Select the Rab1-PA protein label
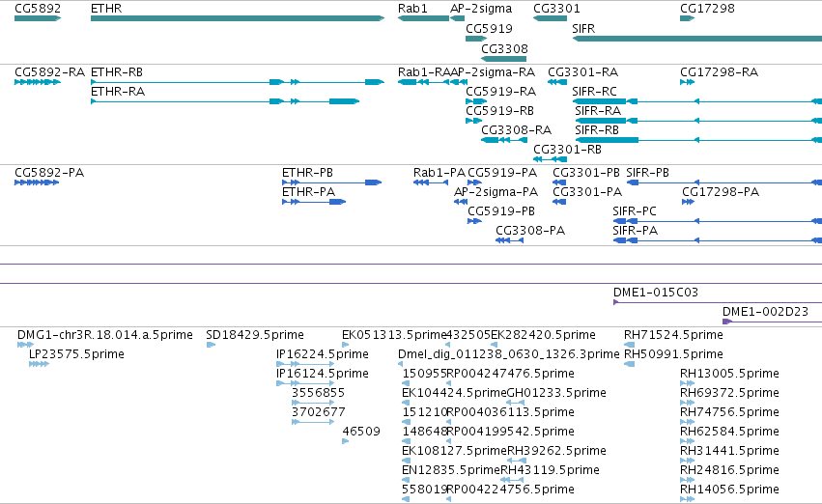The image size is (822, 504). tap(439, 173)
